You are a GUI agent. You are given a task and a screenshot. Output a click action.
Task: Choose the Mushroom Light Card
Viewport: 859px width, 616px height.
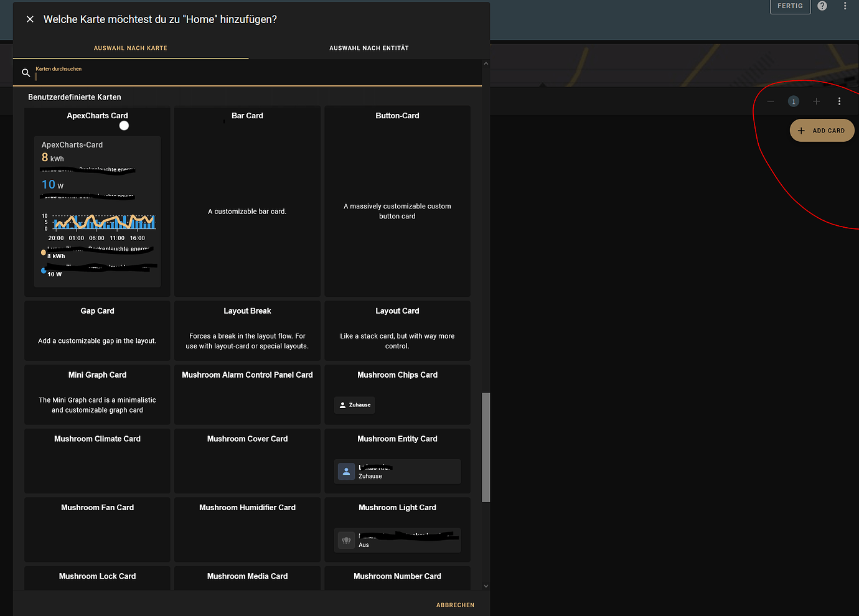coord(397,530)
